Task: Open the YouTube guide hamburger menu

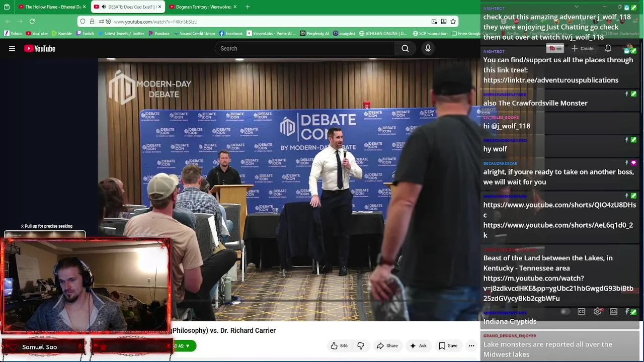Action: [x=12, y=49]
